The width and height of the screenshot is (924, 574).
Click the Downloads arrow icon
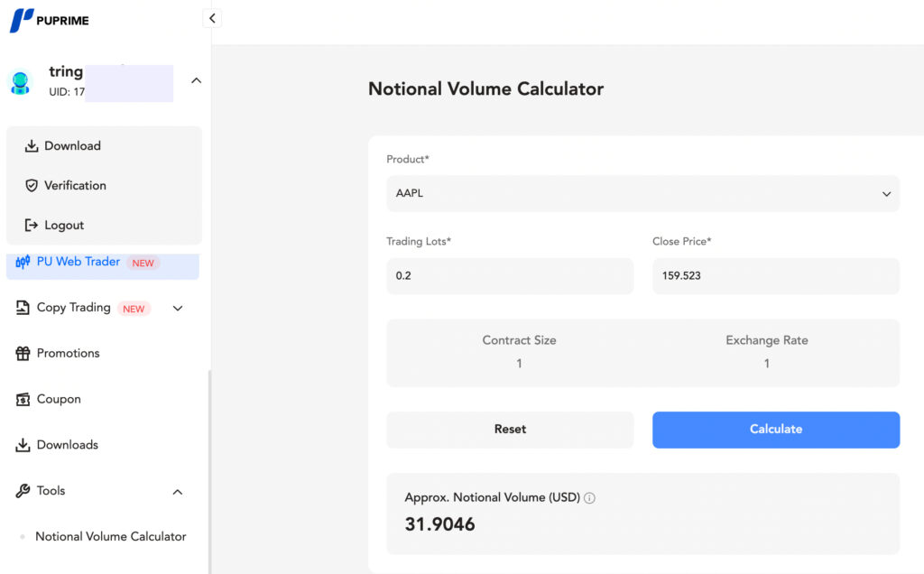pos(23,444)
